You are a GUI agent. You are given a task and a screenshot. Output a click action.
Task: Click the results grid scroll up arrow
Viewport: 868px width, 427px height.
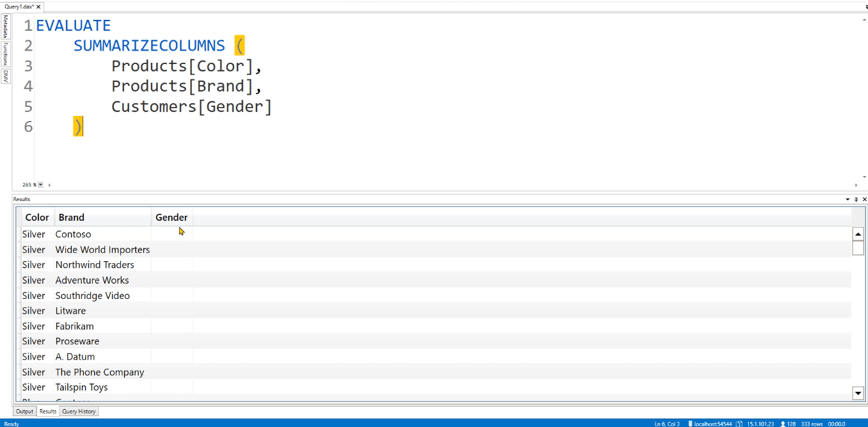858,234
